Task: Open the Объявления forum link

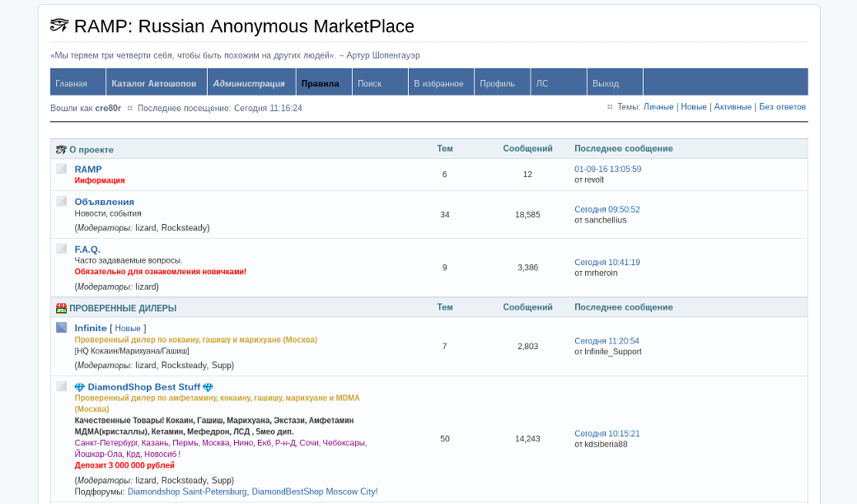Action: tap(104, 202)
